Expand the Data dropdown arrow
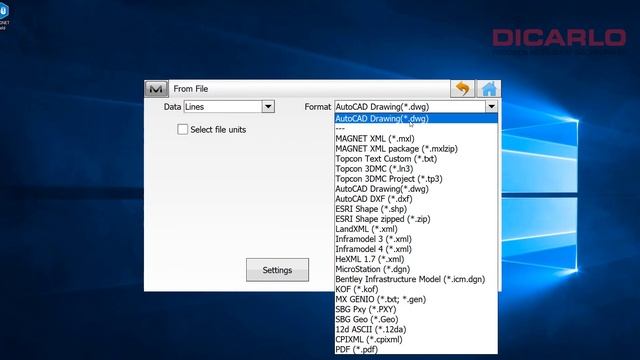The image size is (640, 360). (268, 107)
